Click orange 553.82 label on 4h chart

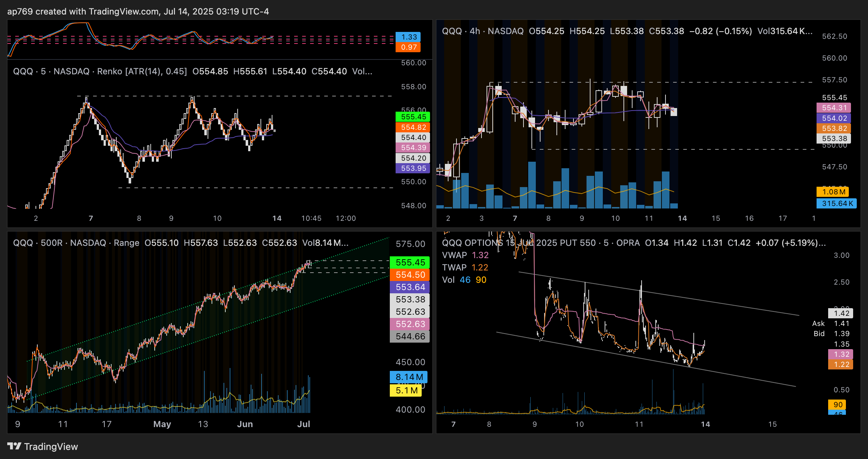point(834,128)
